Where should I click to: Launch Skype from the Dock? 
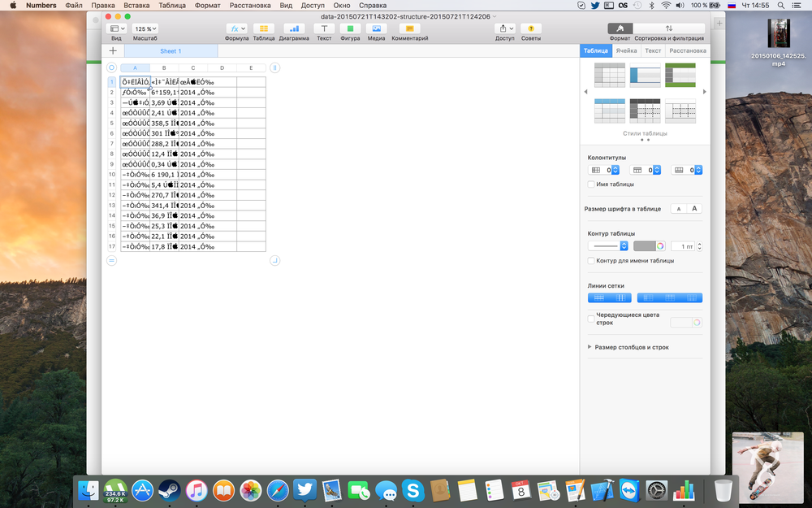coord(412,490)
